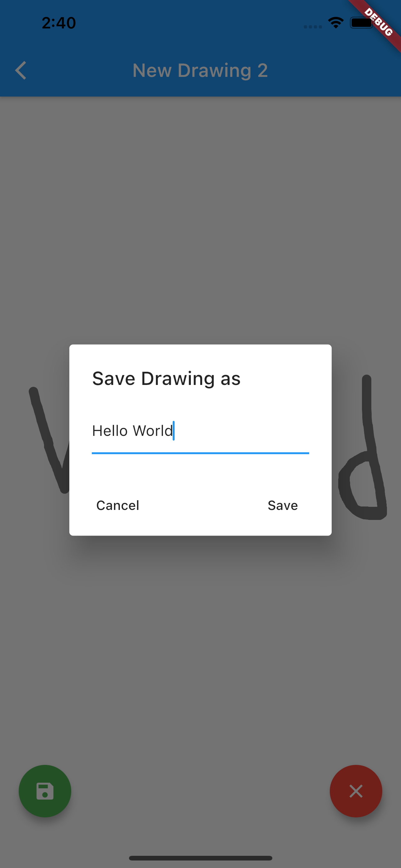This screenshot has height=868, width=401.
Task: Tap the back chevron in the app bar
Action: point(21,70)
